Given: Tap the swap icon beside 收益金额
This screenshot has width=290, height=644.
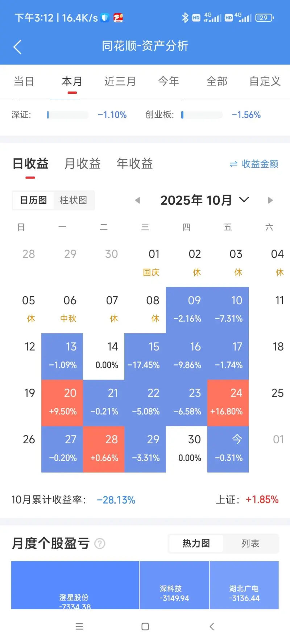Looking at the screenshot, I should pyautogui.click(x=233, y=164).
